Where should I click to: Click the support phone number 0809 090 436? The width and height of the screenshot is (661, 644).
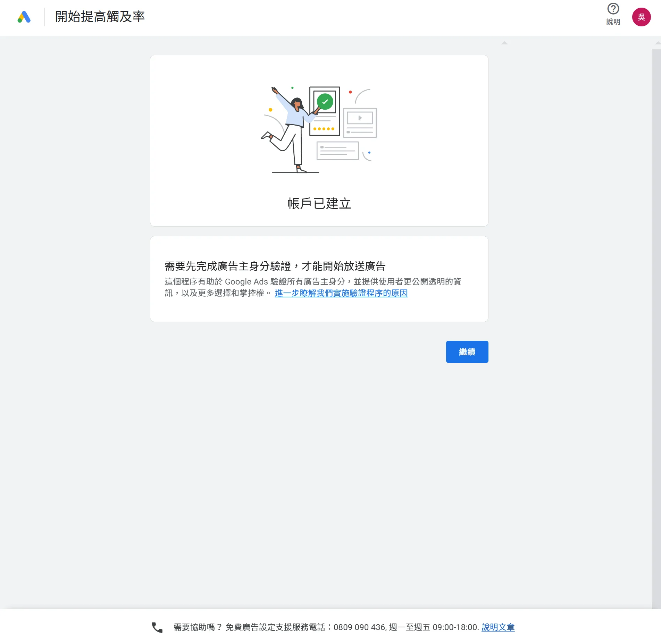pos(359,627)
